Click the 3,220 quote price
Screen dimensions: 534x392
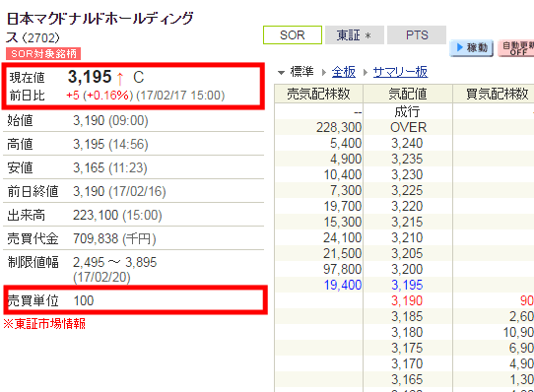[407, 206]
